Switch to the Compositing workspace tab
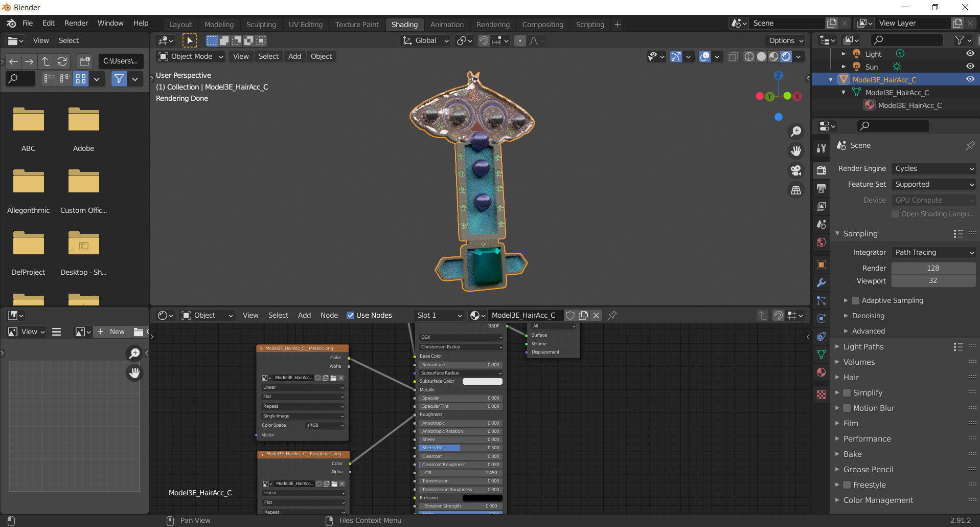The width and height of the screenshot is (980, 527). click(x=543, y=24)
